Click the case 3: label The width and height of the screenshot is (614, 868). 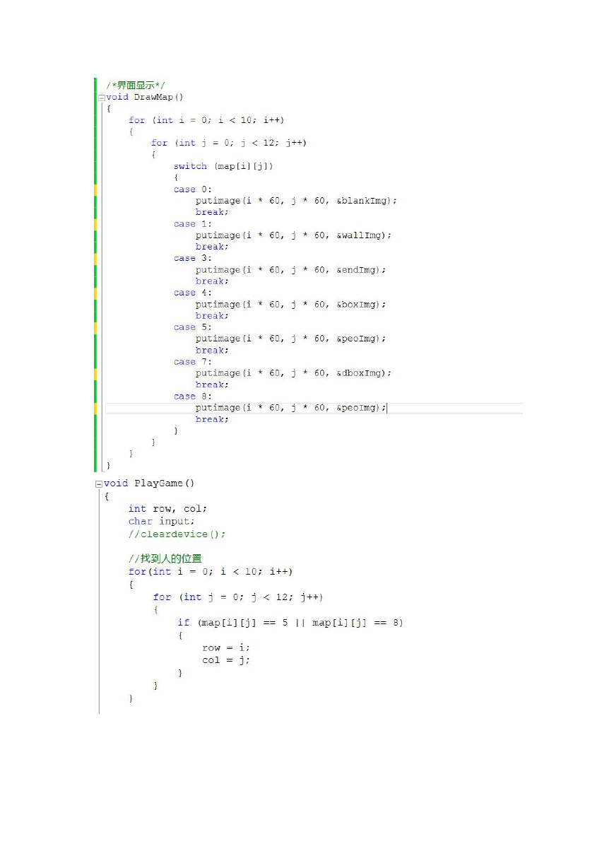pyautogui.click(x=193, y=259)
